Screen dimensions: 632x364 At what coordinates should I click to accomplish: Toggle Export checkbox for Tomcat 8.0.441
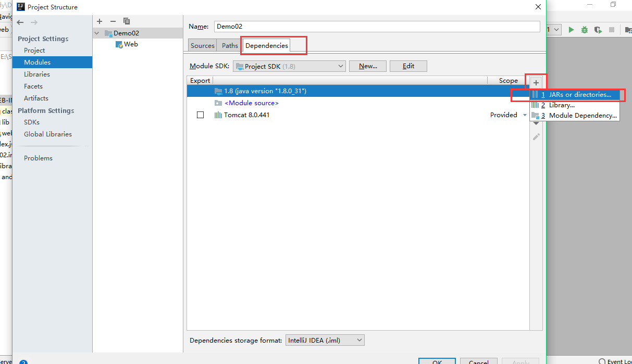point(200,115)
